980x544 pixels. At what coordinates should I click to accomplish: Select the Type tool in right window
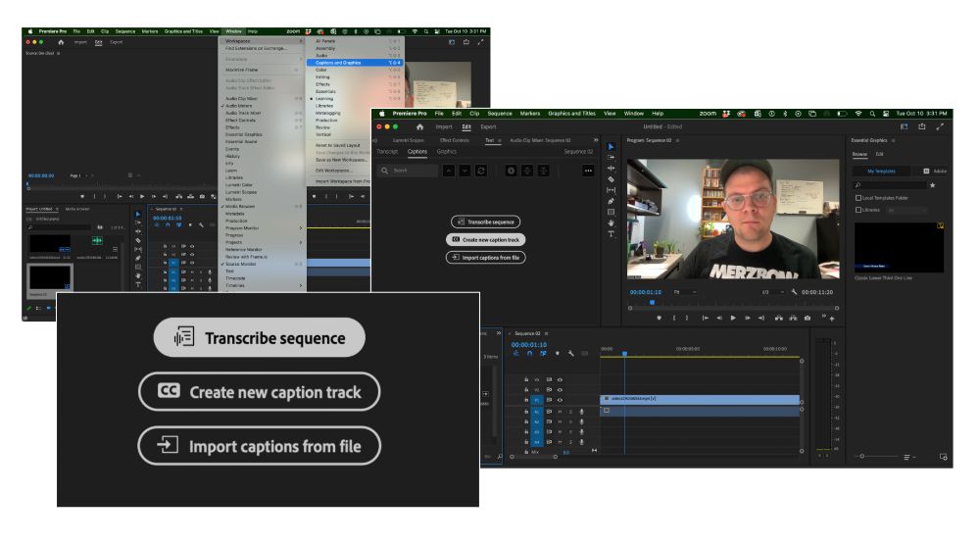(612, 234)
